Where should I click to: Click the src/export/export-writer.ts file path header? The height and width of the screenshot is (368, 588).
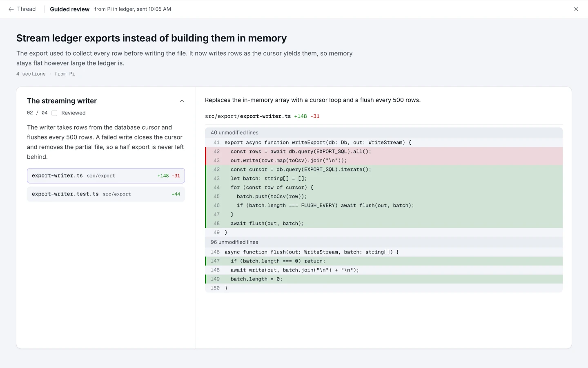coord(248,117)
